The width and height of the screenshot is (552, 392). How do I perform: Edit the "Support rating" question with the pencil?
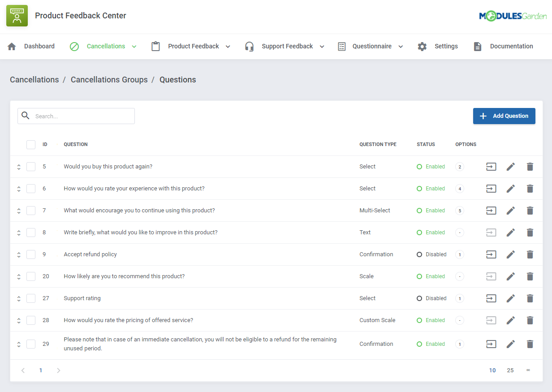(x=510, y=298)
